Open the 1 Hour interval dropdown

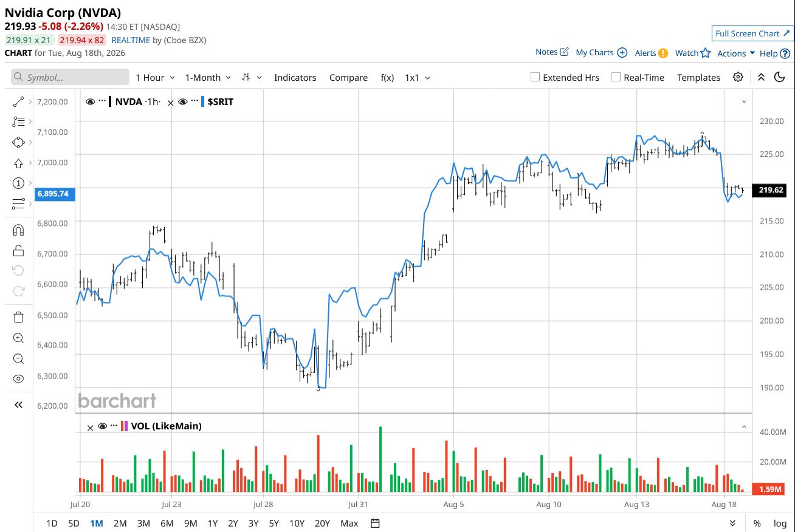[x=155, y=78]
